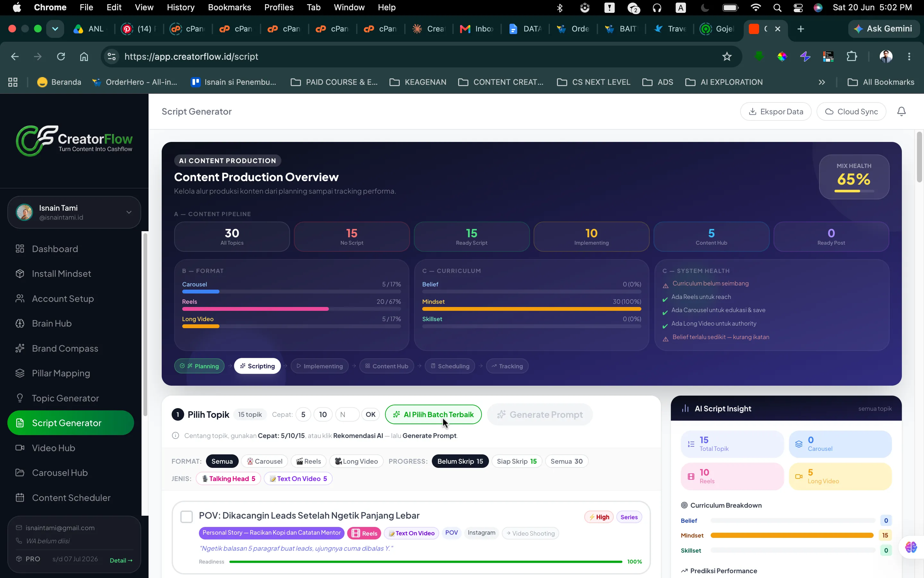924x578 pixels.
Task: Open Pillar Mapping in sidebar
Action: pyautogui.click(x=61, y=373)
